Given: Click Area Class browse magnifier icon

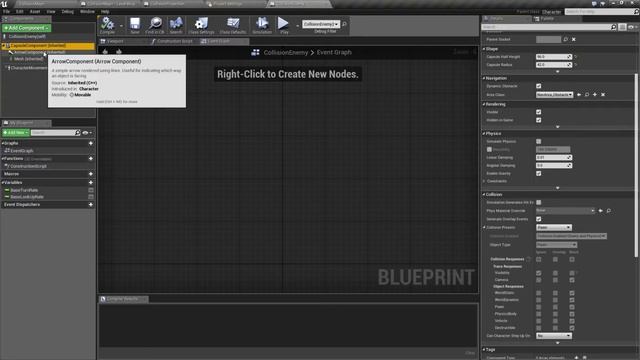Looking at the screenshot, I should pos(587,95).
